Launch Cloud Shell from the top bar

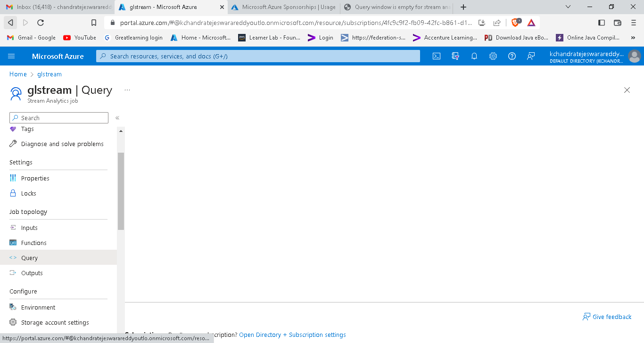[x=437, y=56]
